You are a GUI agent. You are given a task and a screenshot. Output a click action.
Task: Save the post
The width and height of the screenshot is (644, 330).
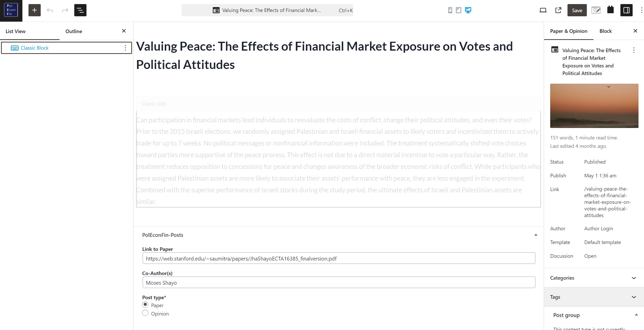point(577,10)
